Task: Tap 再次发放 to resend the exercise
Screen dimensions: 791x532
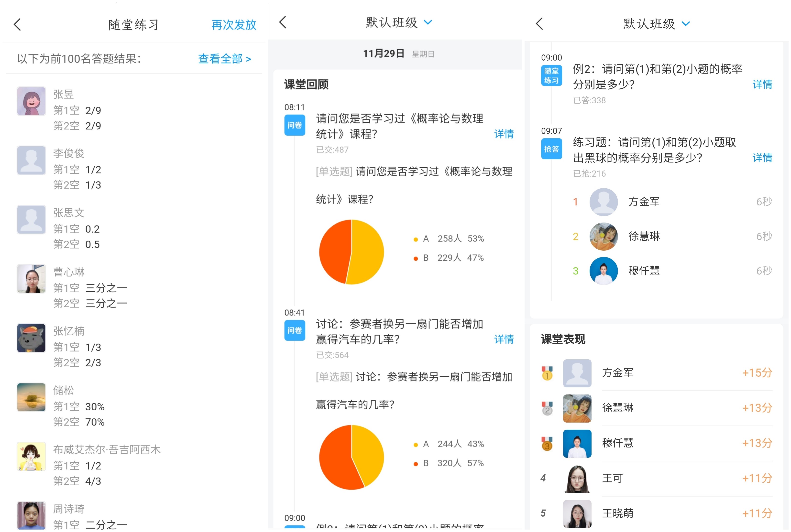Action: pos(234,25)
